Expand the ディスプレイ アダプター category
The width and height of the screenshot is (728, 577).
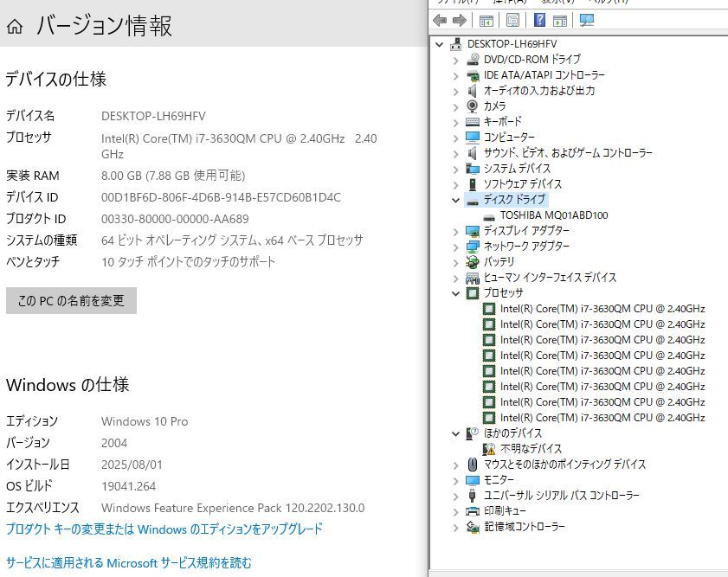[455, 232]
